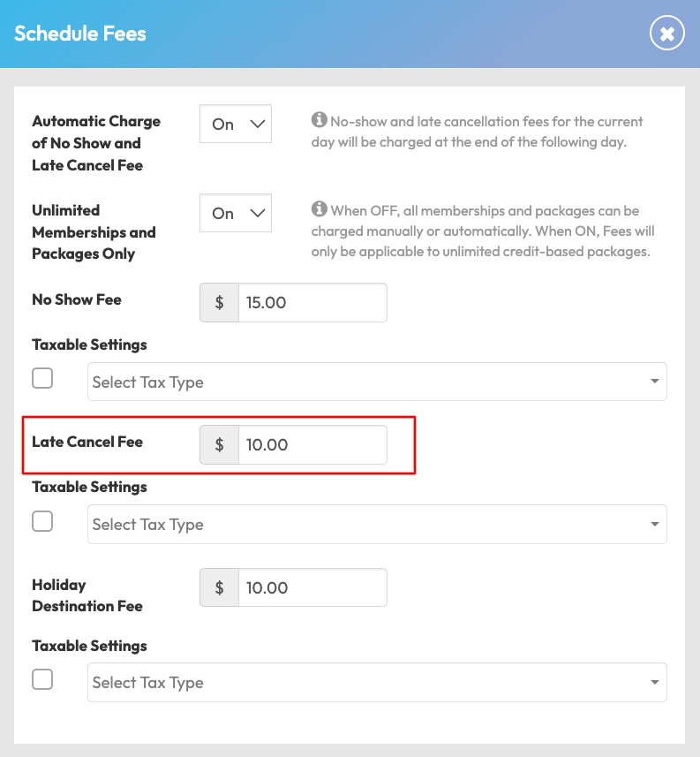Enable Late Cancel Fee taxable checkbox
The width and height of the screenshot is (700, 757).
pos(42,521)
